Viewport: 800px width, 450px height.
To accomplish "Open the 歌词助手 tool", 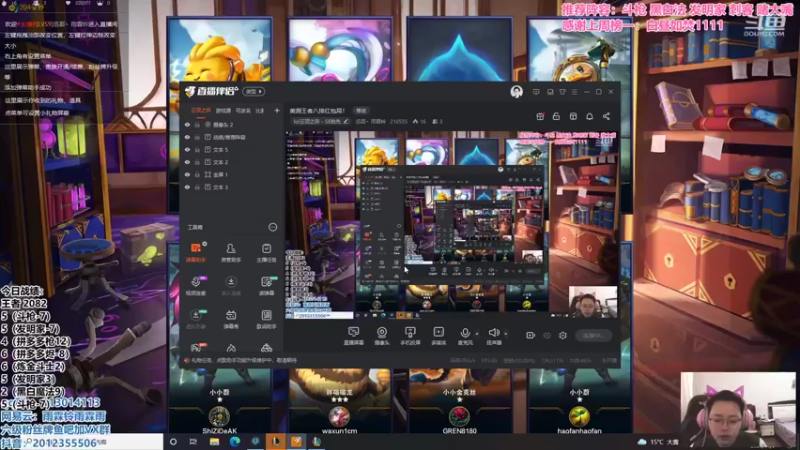I will click(266, 319).
